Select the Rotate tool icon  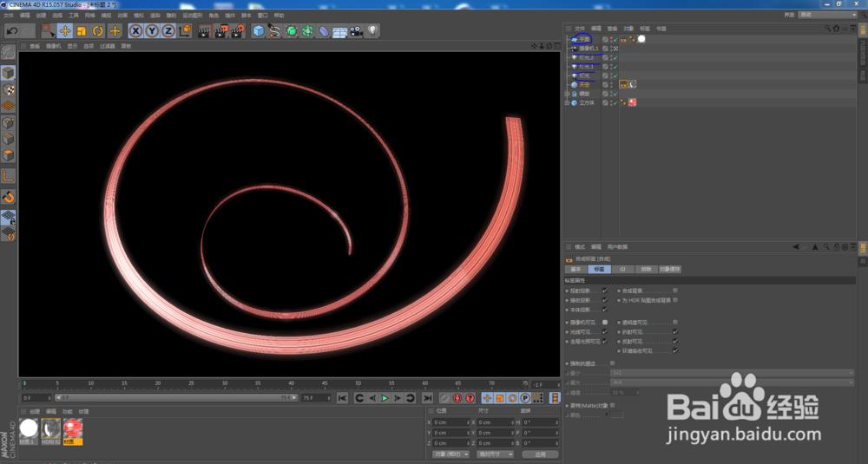coord(98,31)
